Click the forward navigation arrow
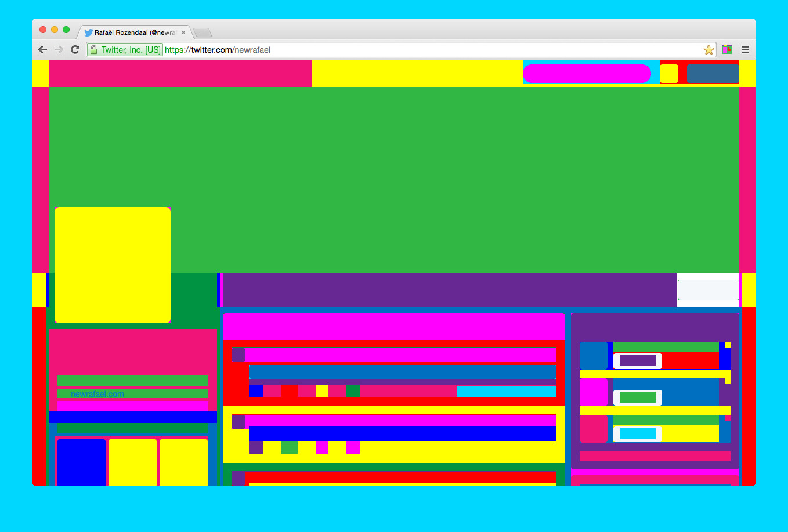Screen dimensions: 788x532 click(59, 50)
